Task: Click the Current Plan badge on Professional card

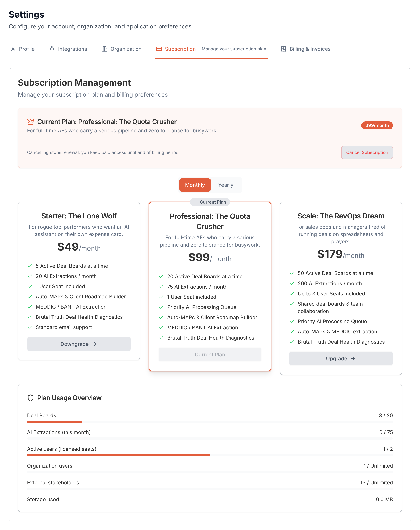Action: pos(210,202)
